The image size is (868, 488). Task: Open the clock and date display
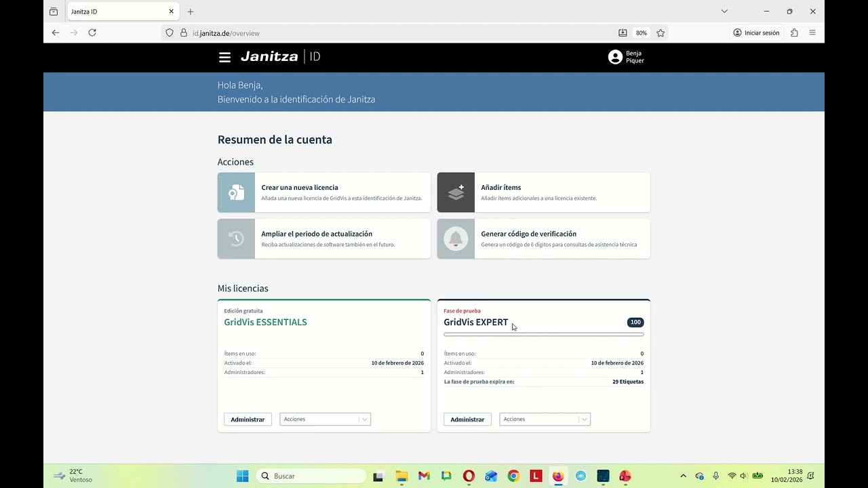pyautogui.click(x=787, y=476)
